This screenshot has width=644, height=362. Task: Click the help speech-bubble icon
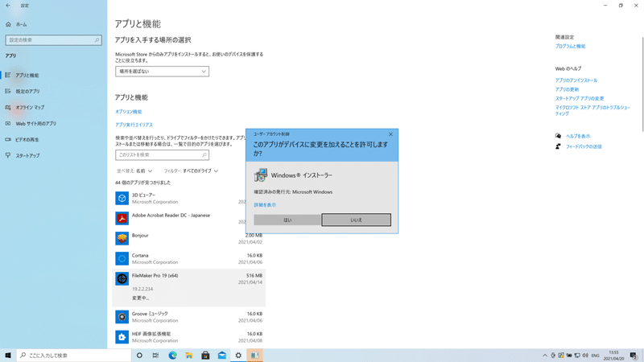click(x=558, y=136)
